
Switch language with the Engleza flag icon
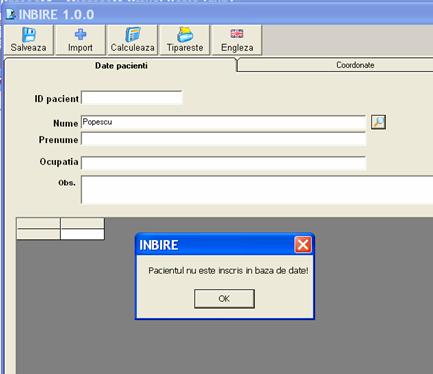coord(237,34)
